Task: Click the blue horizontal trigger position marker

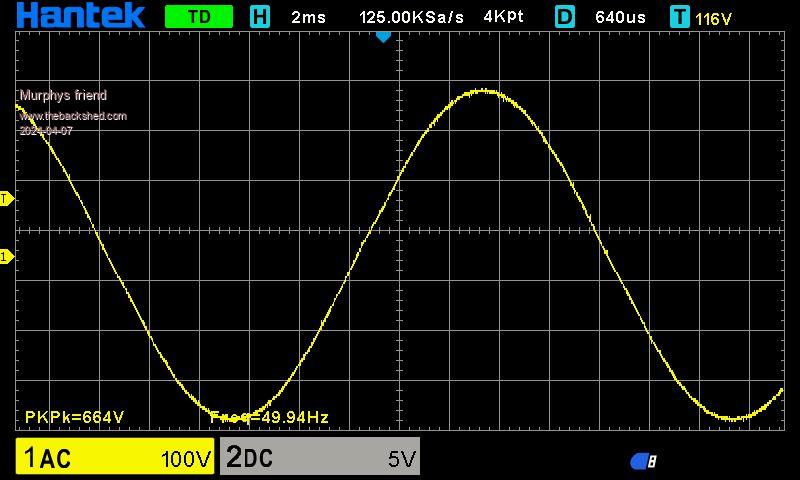Action: coord(383,37)
